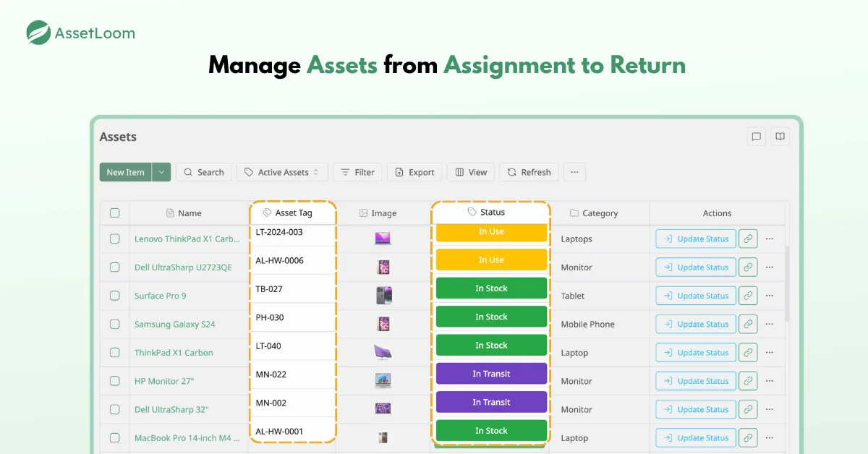Click Update Status for Surface Pro 9
The width and height of the screenshot is (868, 454).
pos(696,296)
